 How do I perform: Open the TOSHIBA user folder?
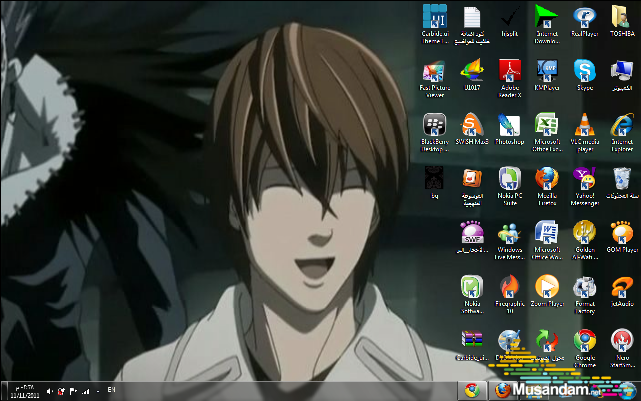pyautogui.click(x=622, y=21)
